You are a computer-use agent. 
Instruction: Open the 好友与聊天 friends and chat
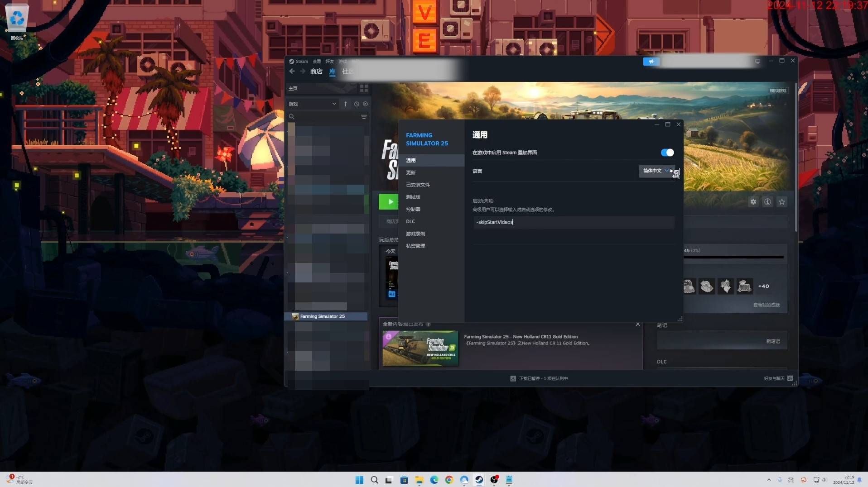tap(774, 378)
